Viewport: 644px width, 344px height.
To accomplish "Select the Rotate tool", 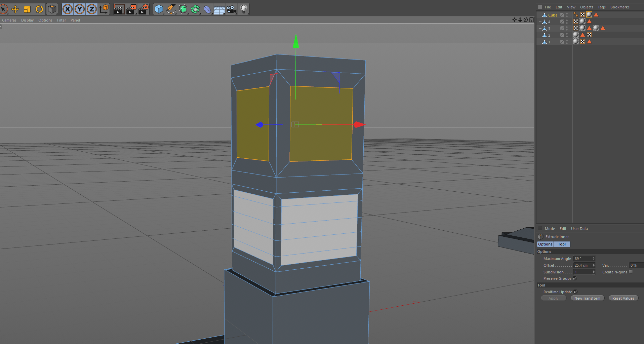I will 39,9.
